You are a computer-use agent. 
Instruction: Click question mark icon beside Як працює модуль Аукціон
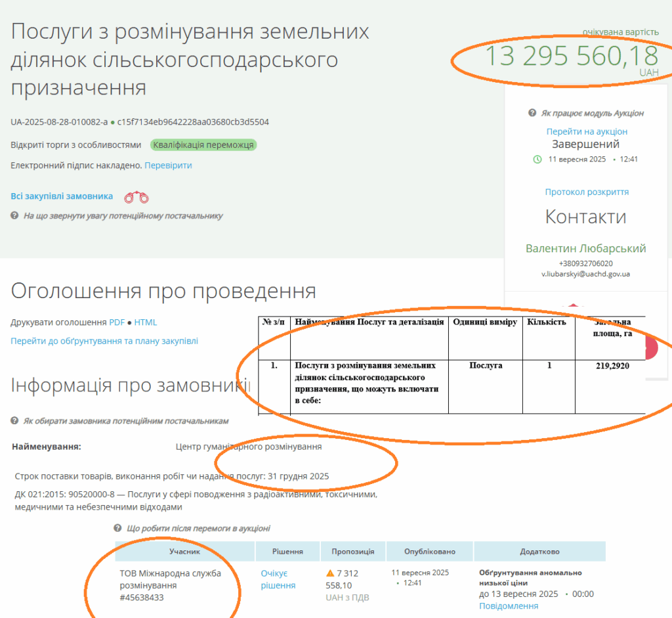point(532,113)
